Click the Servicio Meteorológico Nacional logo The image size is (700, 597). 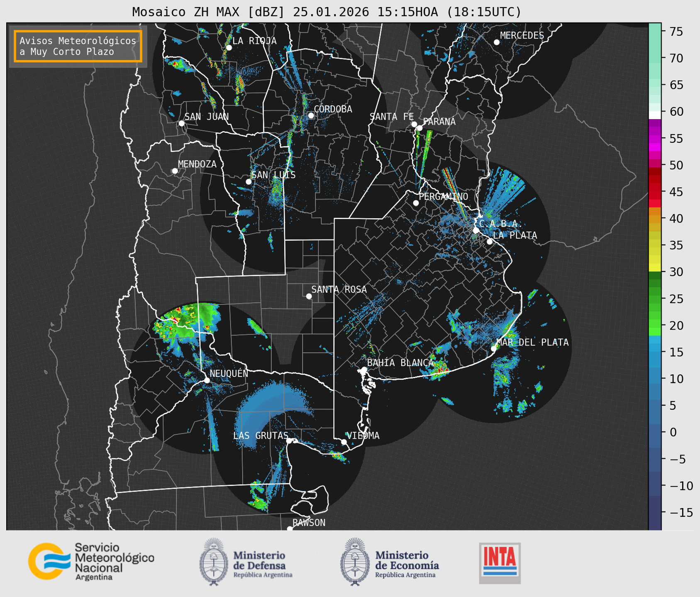pos(91,561)
